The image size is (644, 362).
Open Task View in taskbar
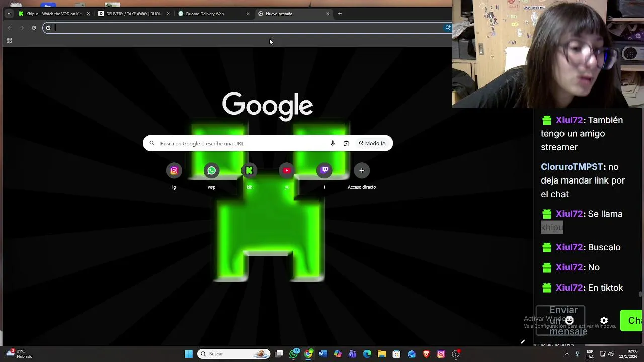click(x=279, y=354)
